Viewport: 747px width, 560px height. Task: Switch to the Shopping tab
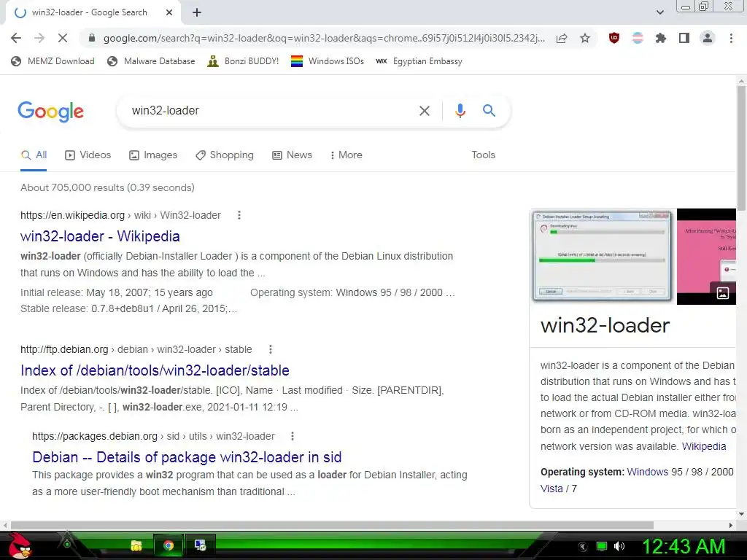pyautogui.click(x=225, y=155)
